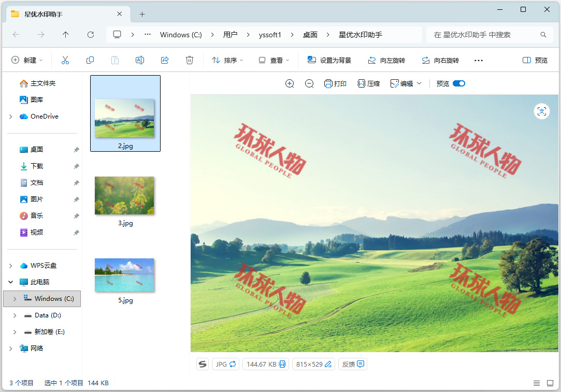Click the 815×529 resize dimensions button
561x392 pixels.
313,364
